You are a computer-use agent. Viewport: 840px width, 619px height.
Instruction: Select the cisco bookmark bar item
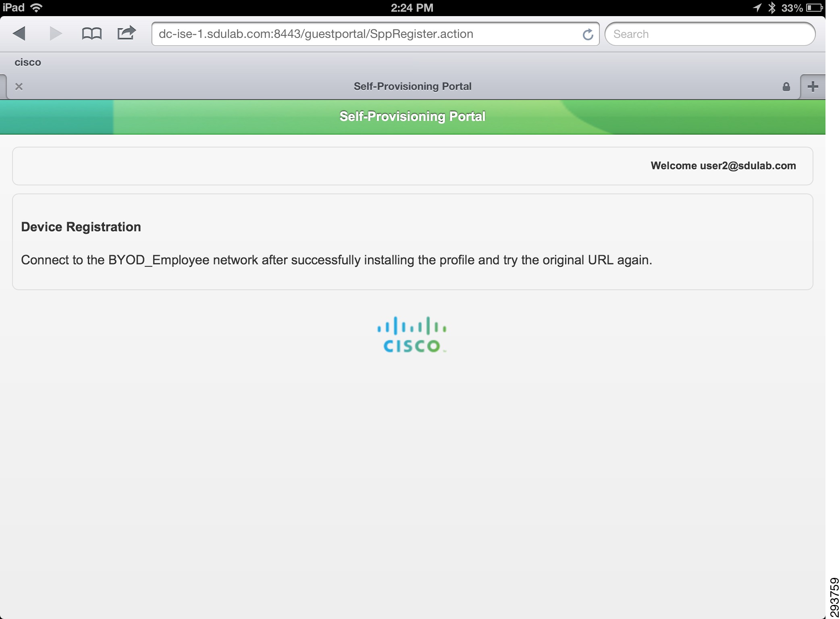28,62
